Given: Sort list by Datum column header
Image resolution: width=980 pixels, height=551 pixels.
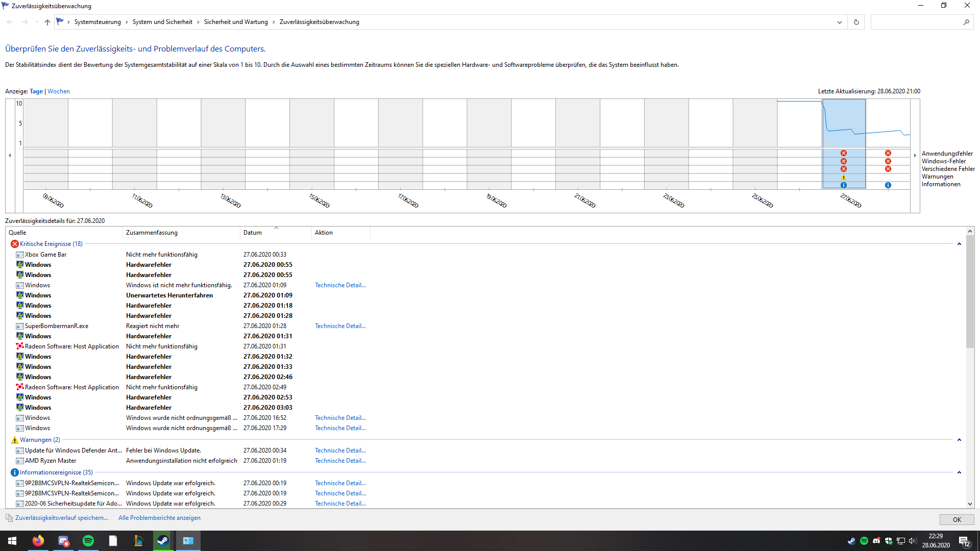Looking at the screenshot, I should tap(253, 233).
